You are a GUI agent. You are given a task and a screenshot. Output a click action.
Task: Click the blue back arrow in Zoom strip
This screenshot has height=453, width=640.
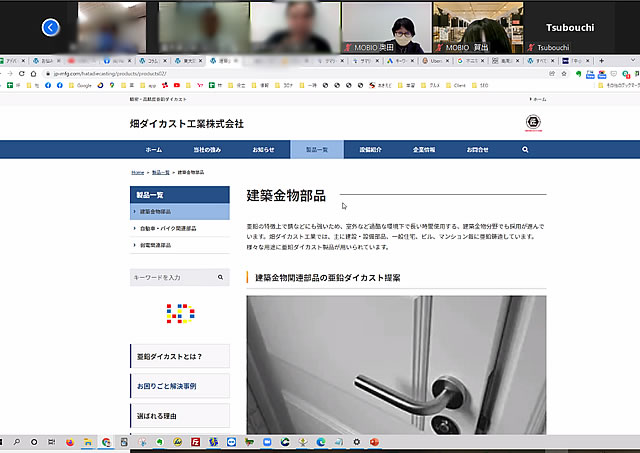[x=51, y=28]
